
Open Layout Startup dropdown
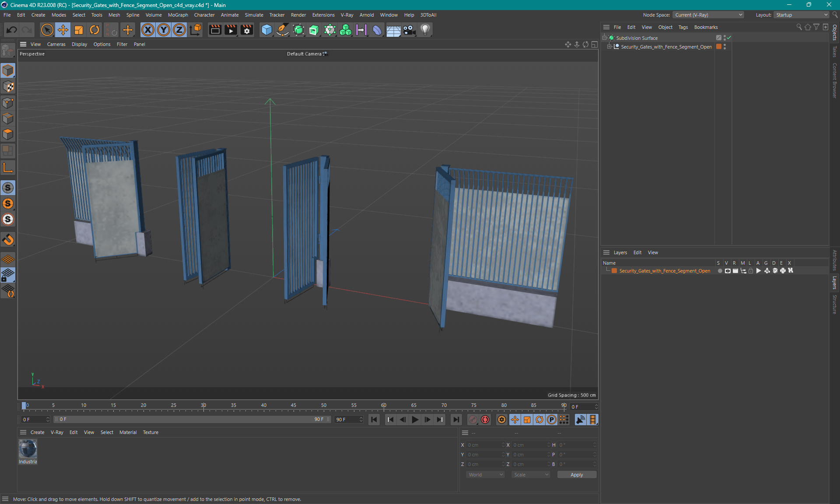(x=801, y=15)
